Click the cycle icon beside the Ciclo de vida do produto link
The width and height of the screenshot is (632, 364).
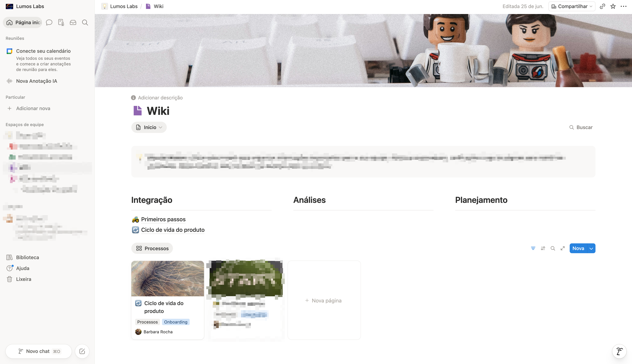click(135, 230)
